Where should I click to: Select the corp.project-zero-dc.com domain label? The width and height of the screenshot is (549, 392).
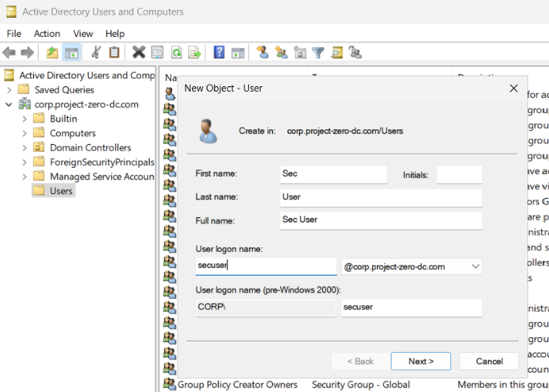pyautogui.click(x=86, y=104)
